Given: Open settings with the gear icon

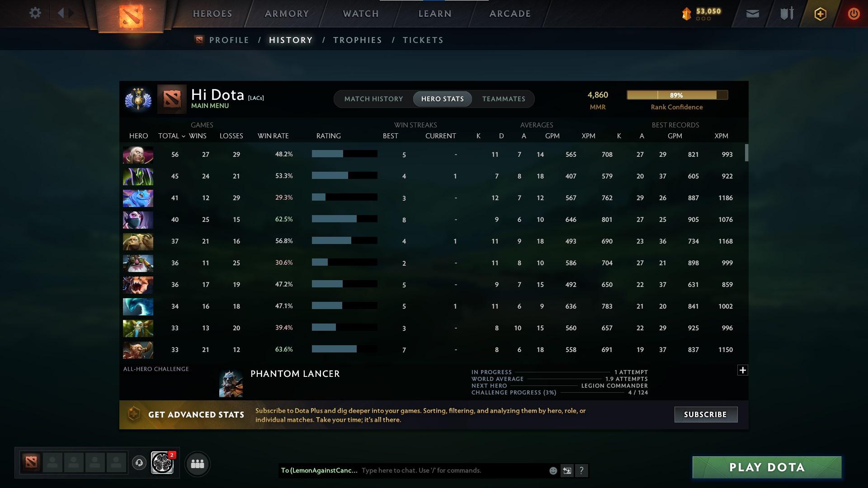Looking at the screenshot, I should (x=35, y=13).
